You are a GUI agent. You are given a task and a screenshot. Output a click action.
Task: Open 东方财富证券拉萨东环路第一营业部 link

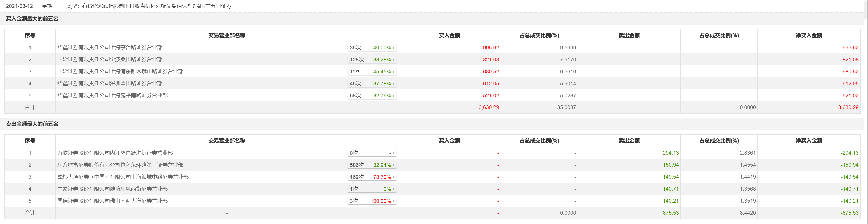click(x=120, y=165)
